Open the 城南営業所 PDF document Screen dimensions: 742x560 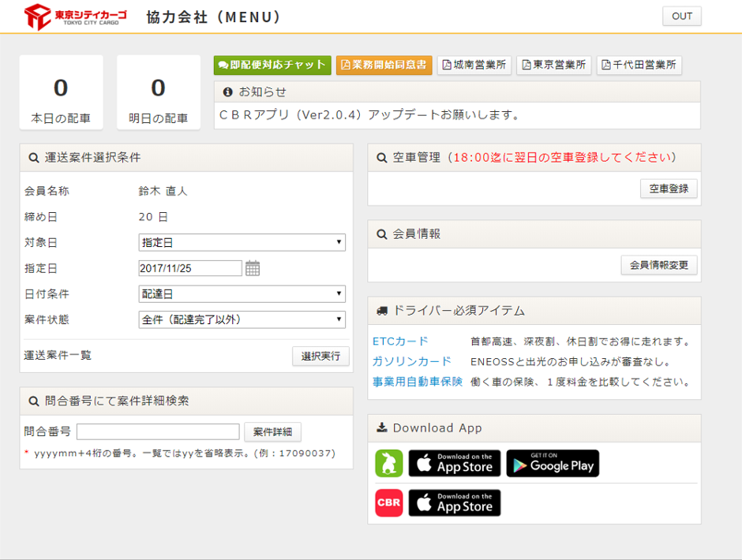(475, 65)
